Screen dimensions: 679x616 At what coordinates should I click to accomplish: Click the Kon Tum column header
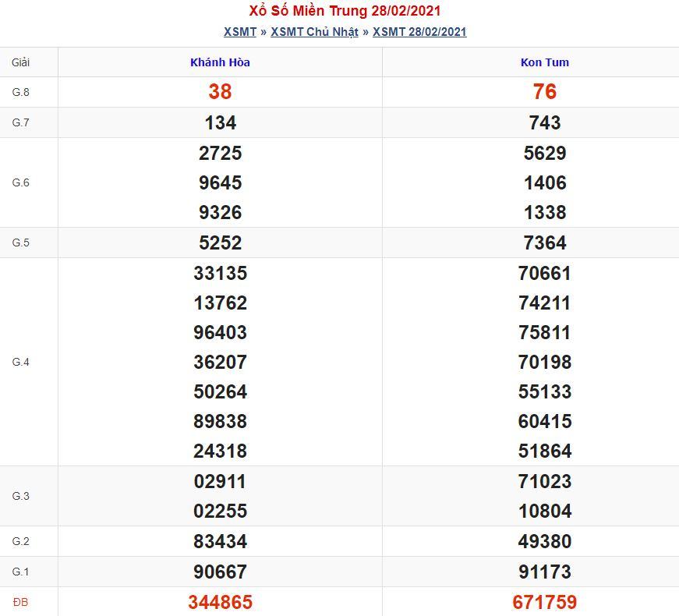[545, 62]
